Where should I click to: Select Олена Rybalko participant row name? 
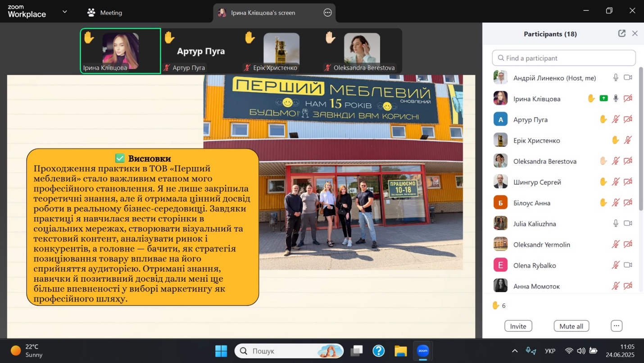[x=535, y=266]
